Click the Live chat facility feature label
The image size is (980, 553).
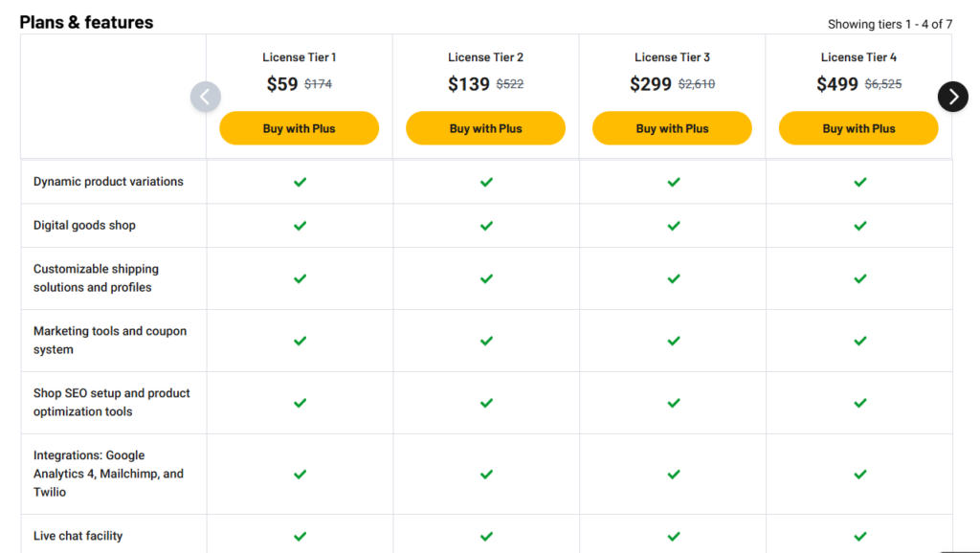[78, 536]
